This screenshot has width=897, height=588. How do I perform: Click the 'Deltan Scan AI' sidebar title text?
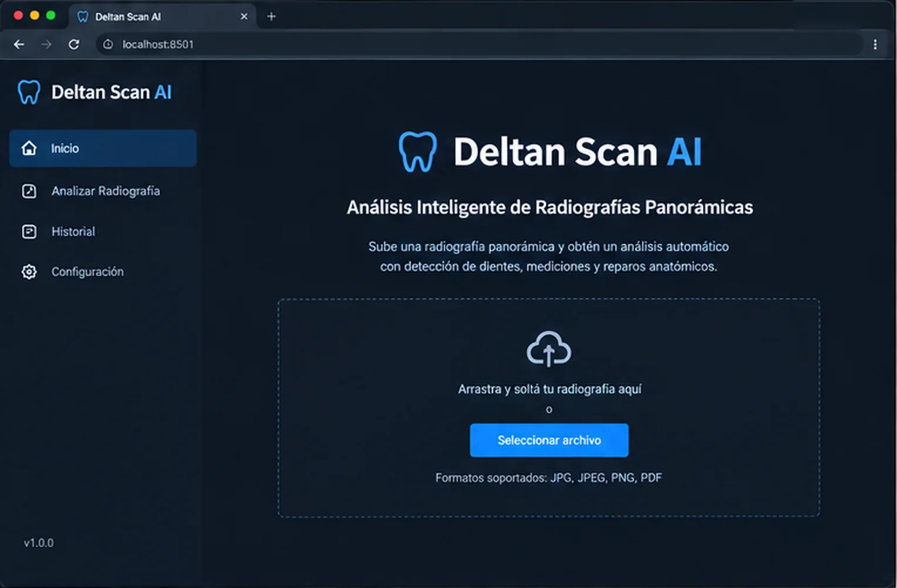pyautogui.click(x=112, y=92)
